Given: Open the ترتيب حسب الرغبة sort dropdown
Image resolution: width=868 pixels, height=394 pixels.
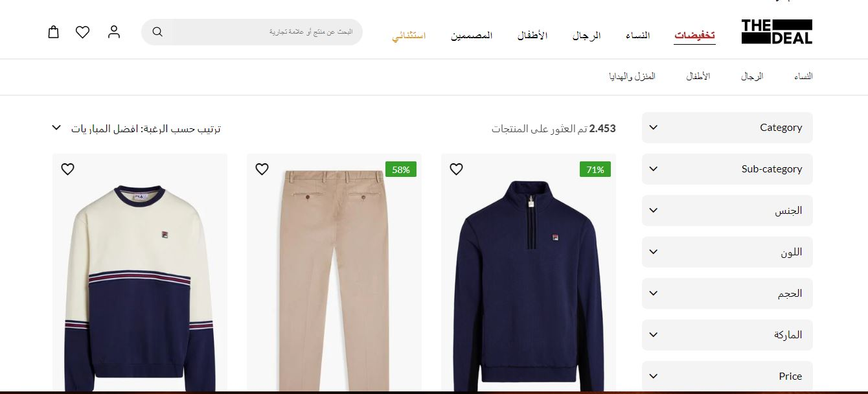Looking at the screenshot, I should 136,128.
